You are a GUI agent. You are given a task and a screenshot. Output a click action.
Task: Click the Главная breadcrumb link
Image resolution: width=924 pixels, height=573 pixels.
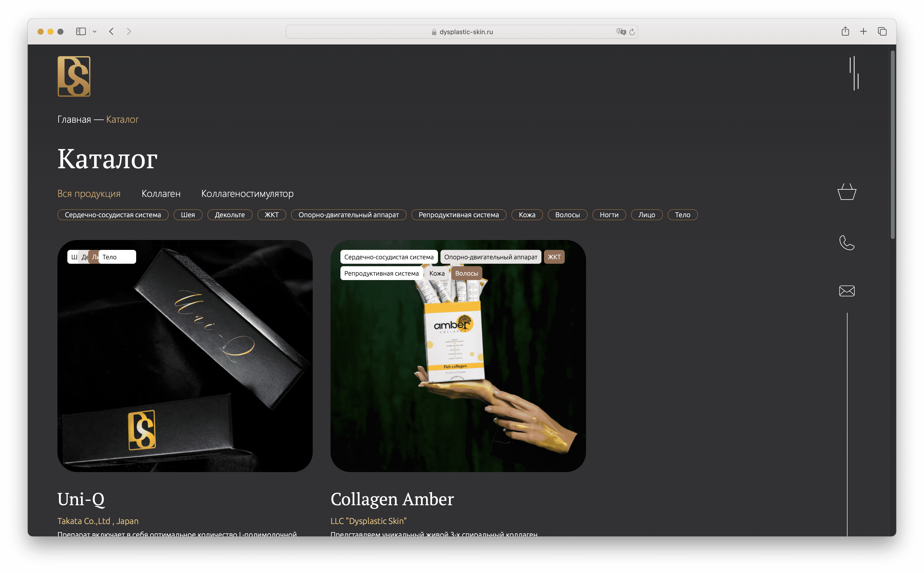click(74, 119)
